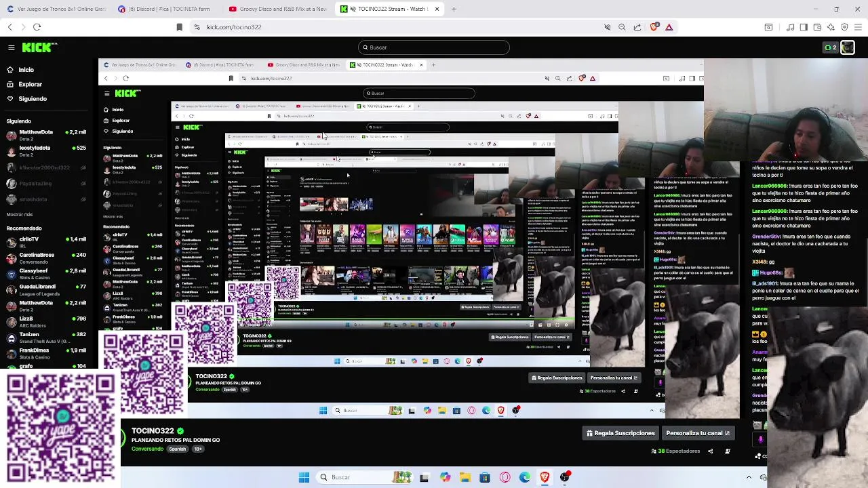Viewport: 868px width, 488px height.
Task: Click the outermost KICK logo in header
Action: point(40,47)
